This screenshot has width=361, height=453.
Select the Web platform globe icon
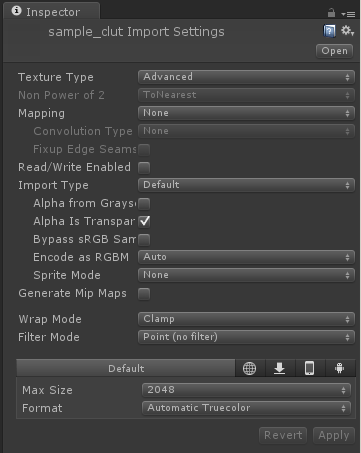coord(250,368)
